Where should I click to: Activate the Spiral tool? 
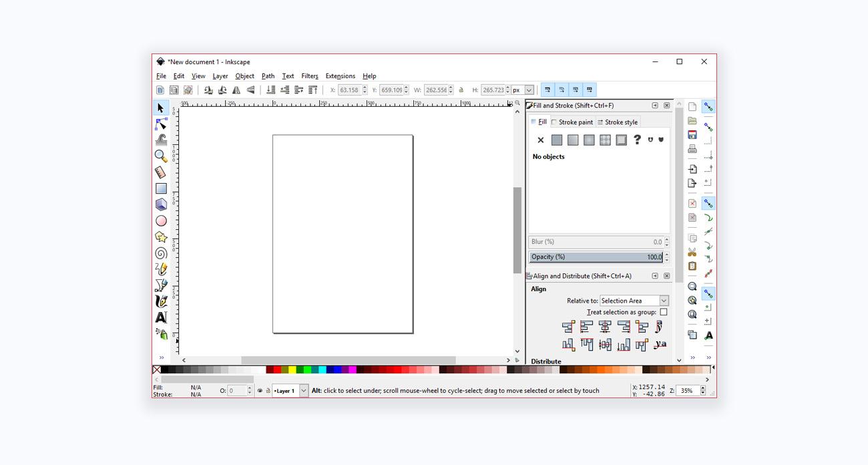(x=161, y=253)
